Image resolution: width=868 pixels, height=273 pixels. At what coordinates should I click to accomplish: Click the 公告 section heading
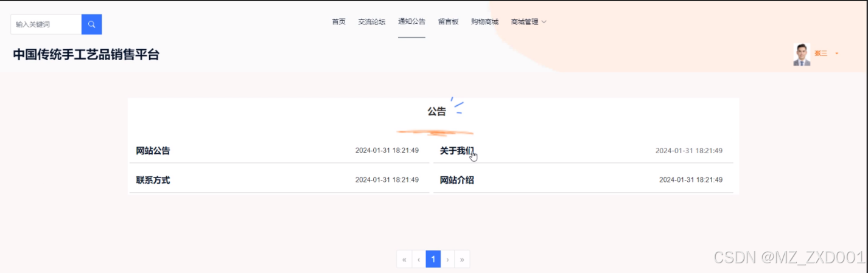point(436,112)
